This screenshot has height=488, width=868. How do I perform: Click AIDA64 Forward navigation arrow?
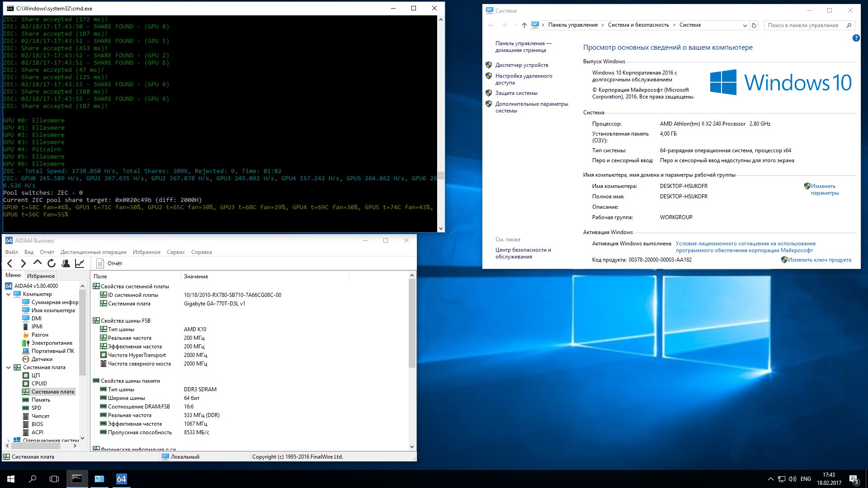click(24, 263)
